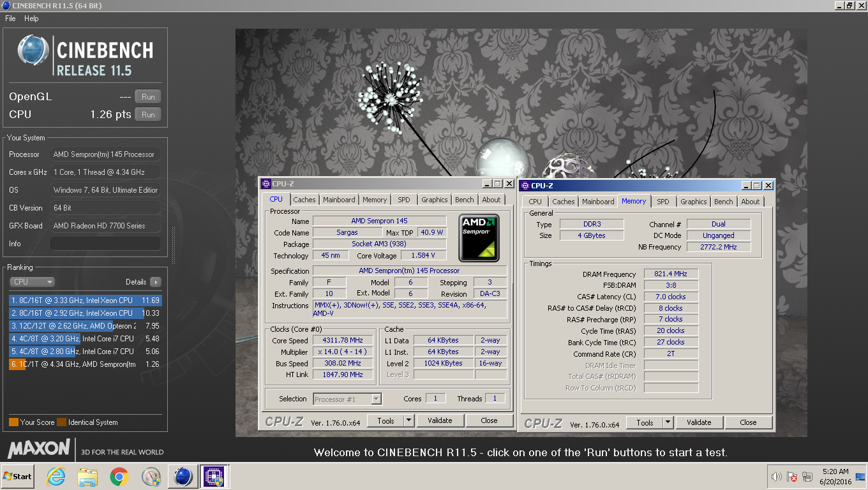Viewport: 868px width, 490px height.
Task: Switch to CPU-Z taskbar button
Action: [x=215, y=477]
